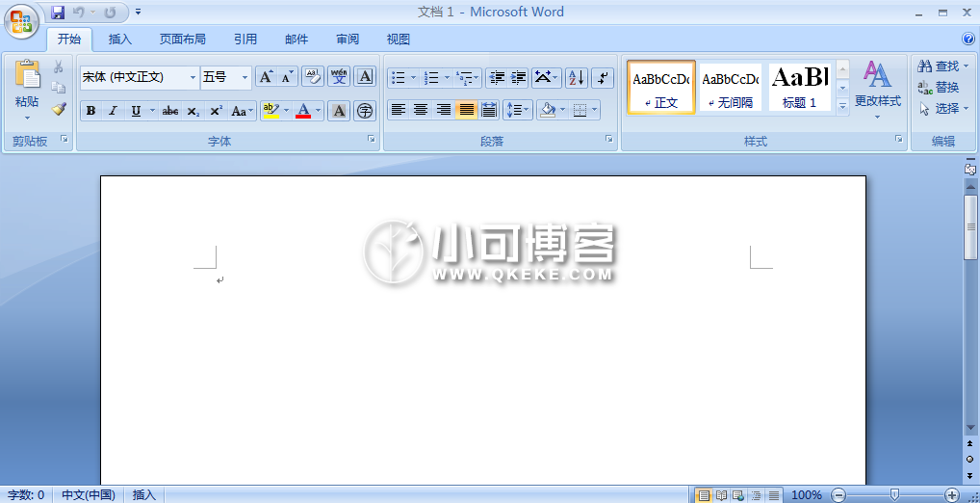This screenshot has height=503, width=980.
Task: Sort text with the A-Z icon
Action: point(577,78)
